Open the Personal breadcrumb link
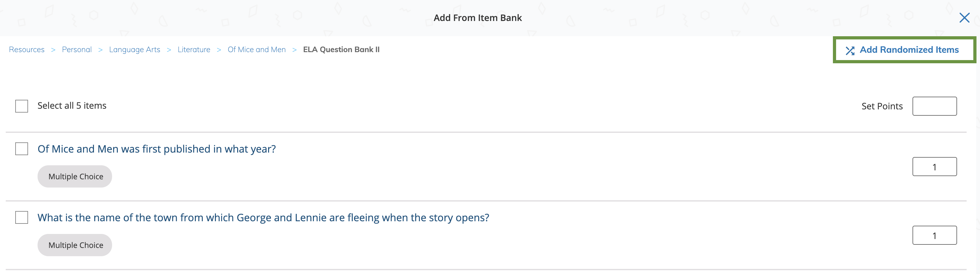980x274 pixels. 76,49
